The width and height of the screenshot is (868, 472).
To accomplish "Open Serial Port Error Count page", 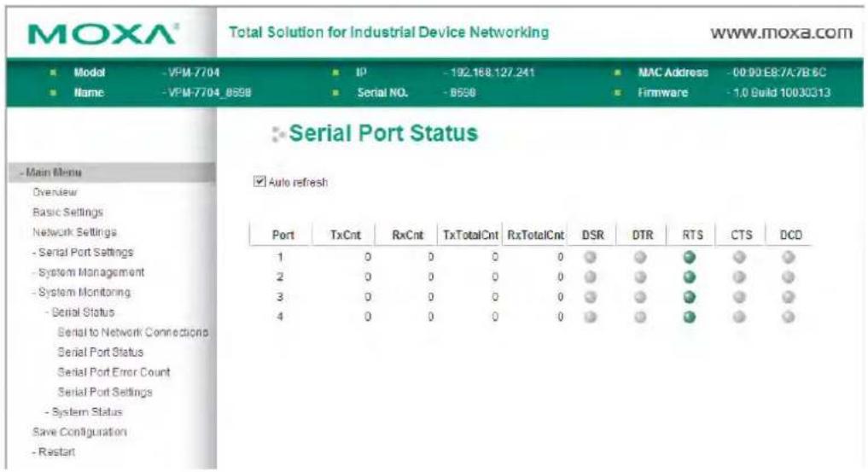I will (114, 372).
